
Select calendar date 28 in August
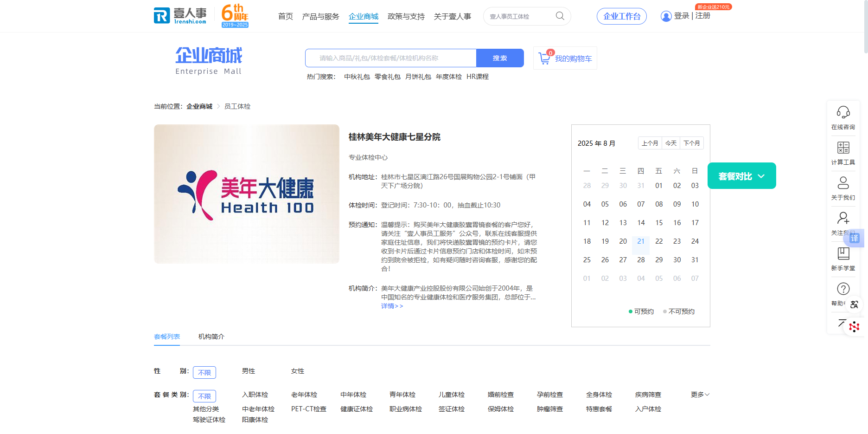[641, 260]
